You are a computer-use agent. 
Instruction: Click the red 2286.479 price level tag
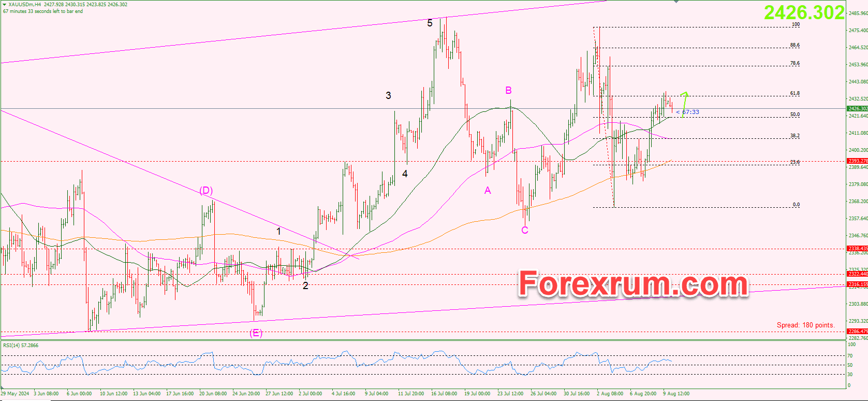coord(857,332)
